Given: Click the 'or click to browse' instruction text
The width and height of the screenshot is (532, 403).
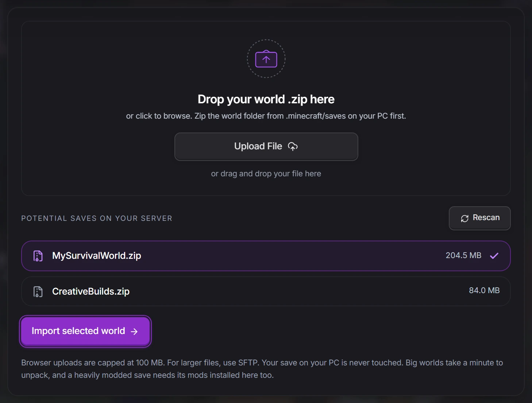Looking at the screenshot, I should 266,116.
